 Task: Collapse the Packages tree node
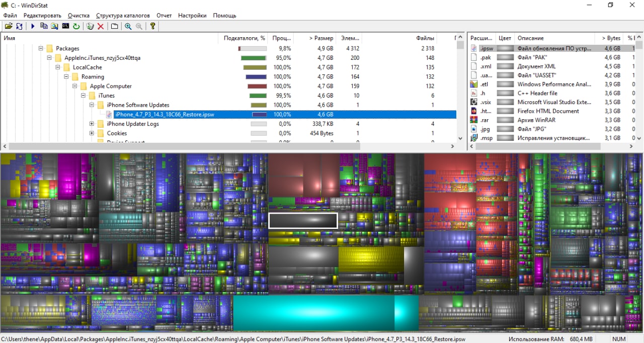[41, 48]
